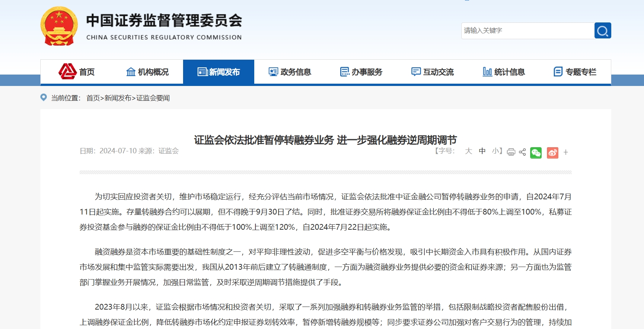Open the 互动交流 menu tab

click(x=432, y=72)
